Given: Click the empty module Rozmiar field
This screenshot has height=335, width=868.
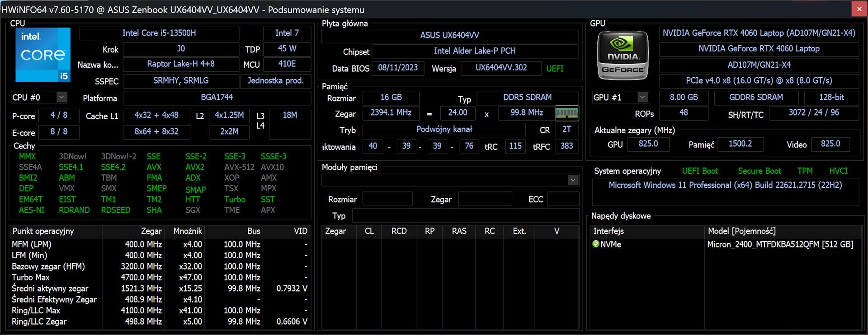Looking at the screenshot, I should (x=388, y=199).
